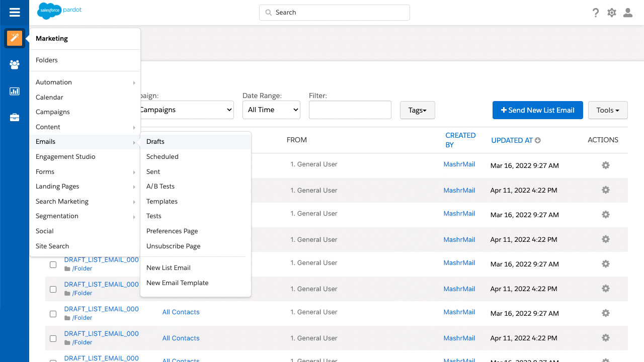Open the user profile icon
Image resolution: width=644 pixels, height=362 pixels.
coord(628,13)
